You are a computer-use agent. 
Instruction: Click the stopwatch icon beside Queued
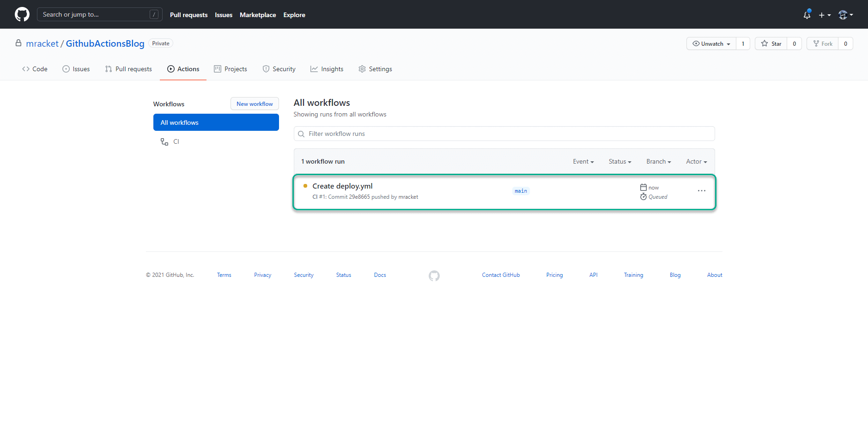tap(643, 196)
